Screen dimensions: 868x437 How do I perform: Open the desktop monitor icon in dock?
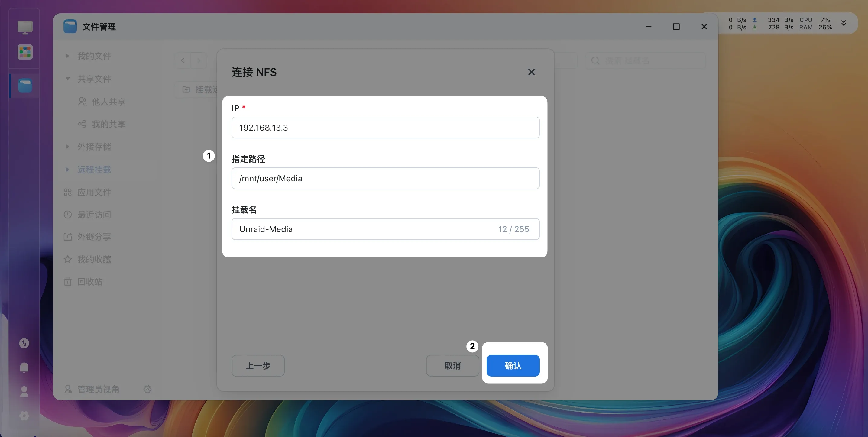25,27
